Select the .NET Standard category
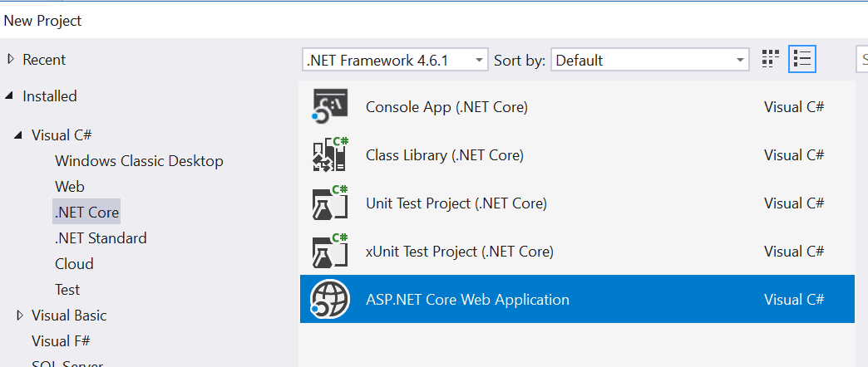The image size is (868, 367). 101,238
